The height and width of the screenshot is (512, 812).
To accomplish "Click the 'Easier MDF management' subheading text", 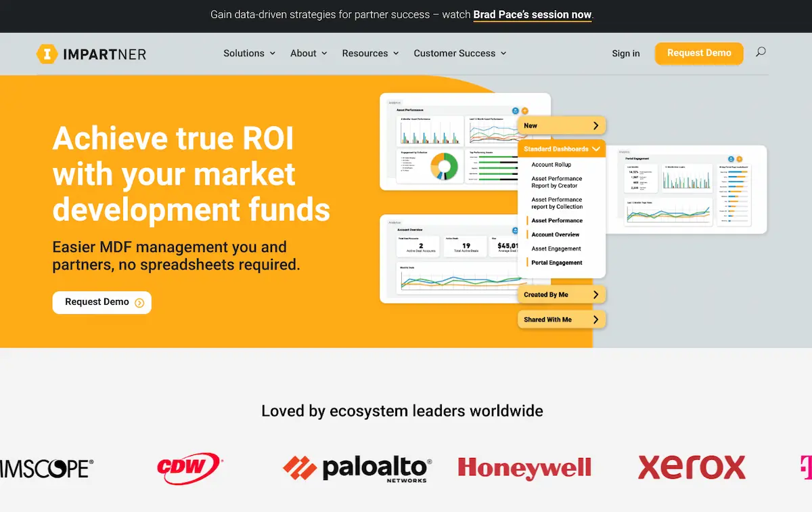I will pyautogui.click(x=176, y=256).
